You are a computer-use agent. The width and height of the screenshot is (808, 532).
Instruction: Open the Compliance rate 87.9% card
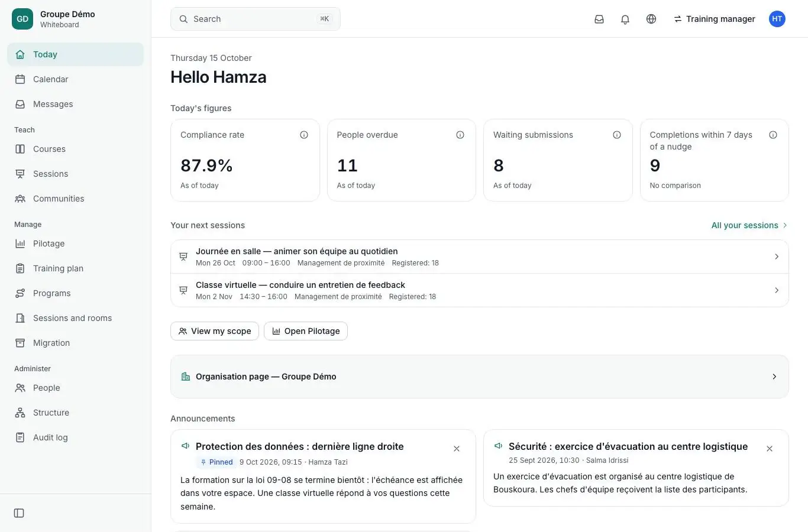[x=245, y=160]
